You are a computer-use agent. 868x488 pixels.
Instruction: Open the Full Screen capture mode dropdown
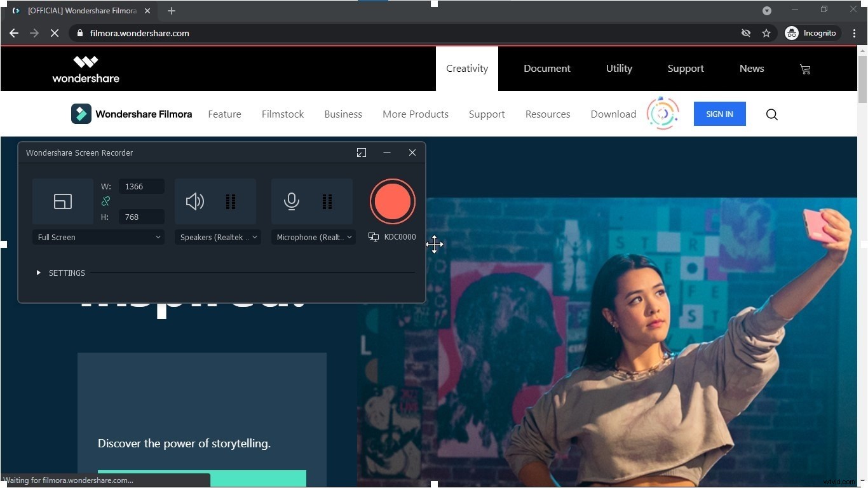click(98, 237)
